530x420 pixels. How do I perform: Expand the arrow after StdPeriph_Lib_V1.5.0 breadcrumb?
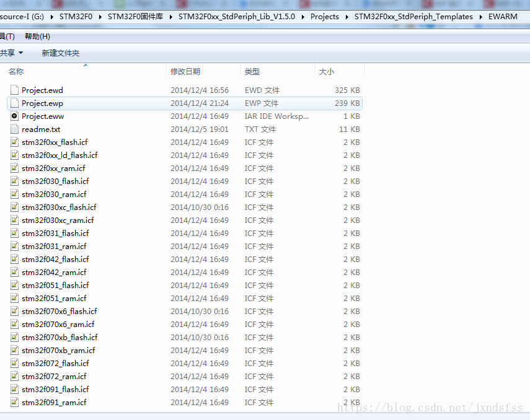pos(303,17)
